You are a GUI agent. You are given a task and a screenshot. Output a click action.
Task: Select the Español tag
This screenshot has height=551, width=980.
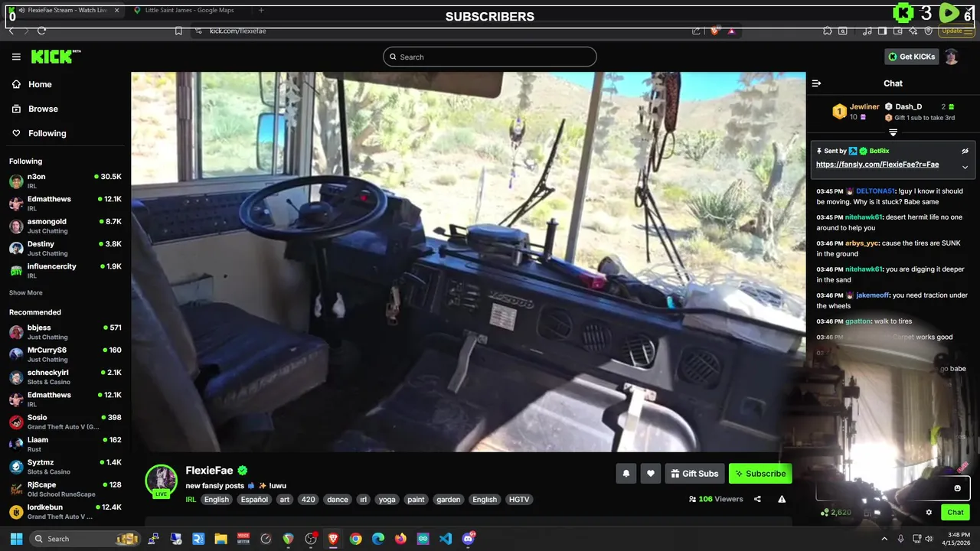point(254,500)
